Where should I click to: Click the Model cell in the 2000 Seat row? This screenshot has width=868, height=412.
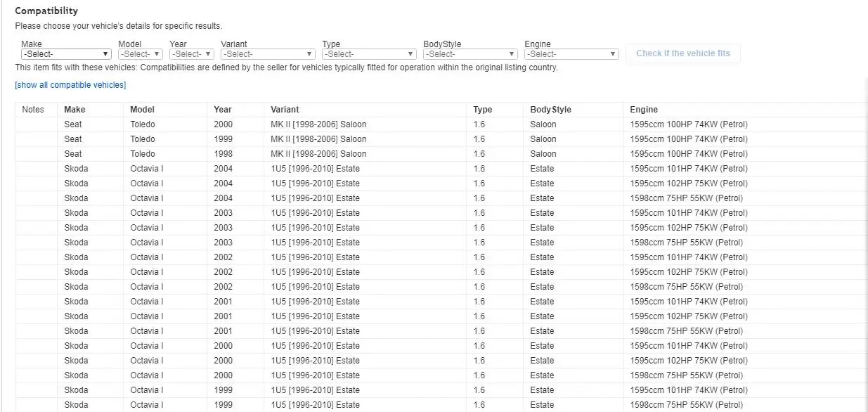[143, 124]
